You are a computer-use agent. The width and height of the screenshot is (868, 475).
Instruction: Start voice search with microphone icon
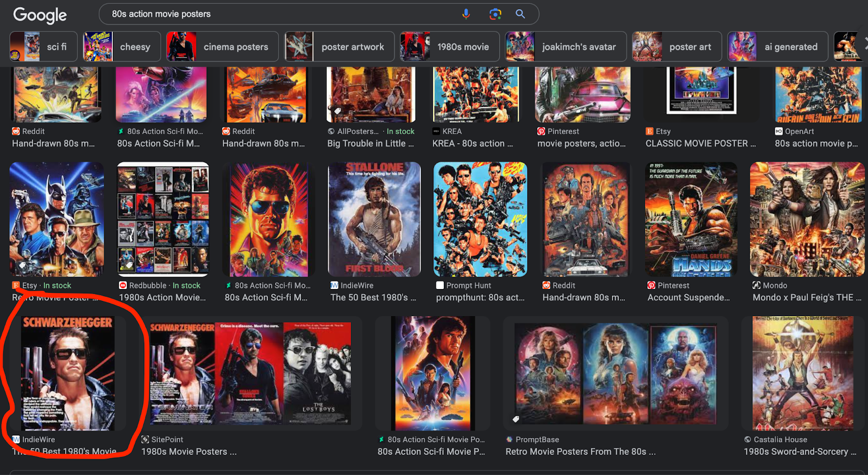click(x=466, y=14)
